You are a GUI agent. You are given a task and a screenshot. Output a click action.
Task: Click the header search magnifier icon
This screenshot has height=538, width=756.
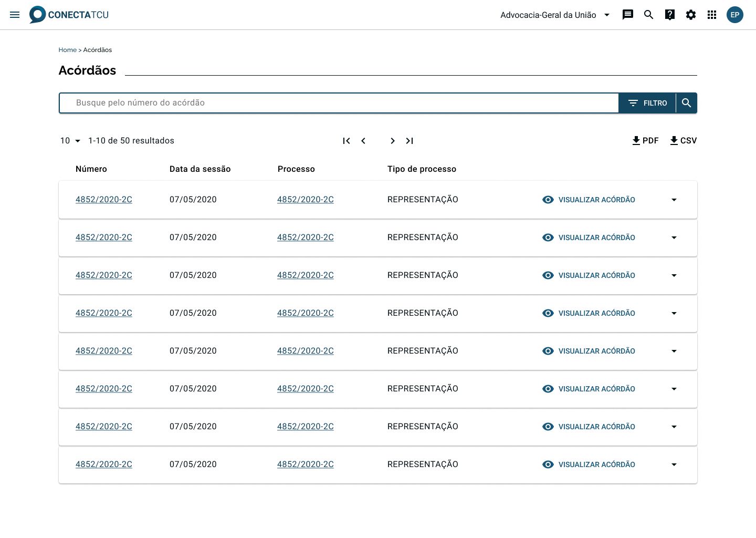click(648, 15)
